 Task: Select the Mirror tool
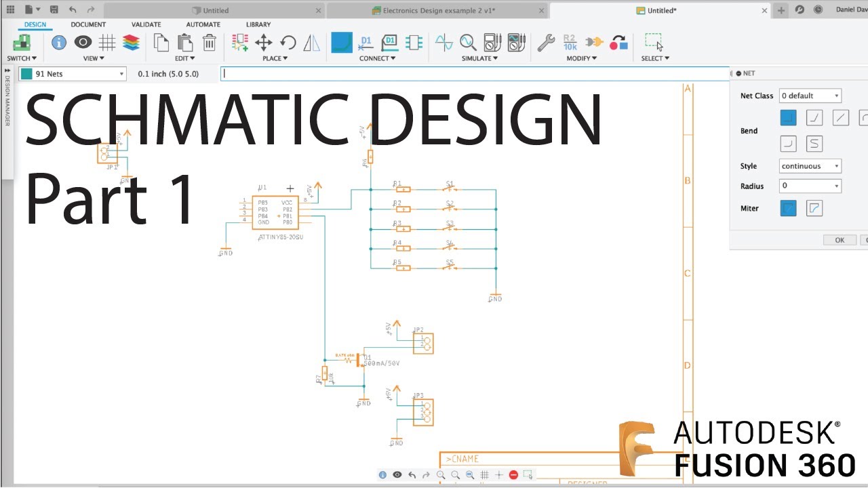(312, 43)
